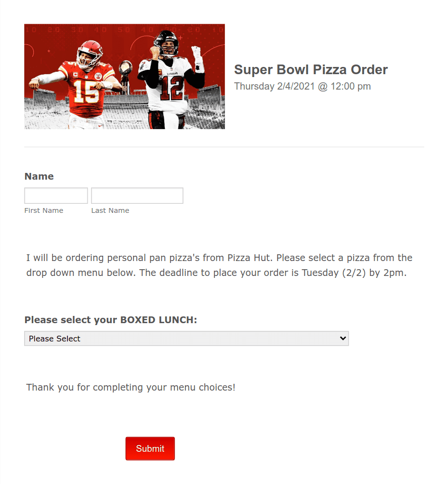The height and width of the screenshot is (484, 448).
Task: Click the First Name input field
Action: pos(56,196)
